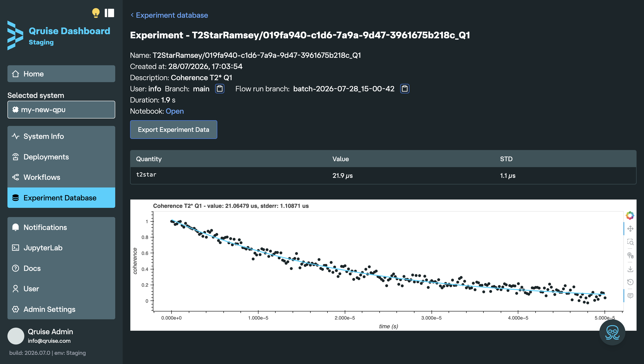Click the STD column header

[x=506, y=159]
